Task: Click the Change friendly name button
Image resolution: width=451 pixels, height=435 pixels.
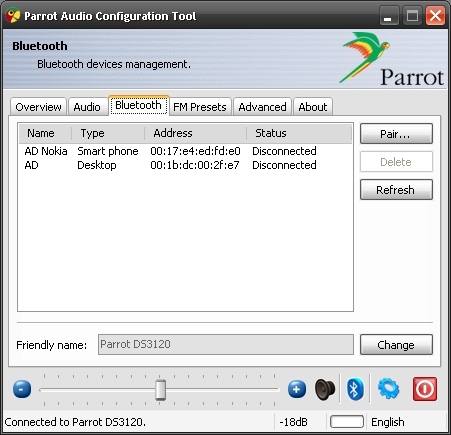Action: click(396, 345)
